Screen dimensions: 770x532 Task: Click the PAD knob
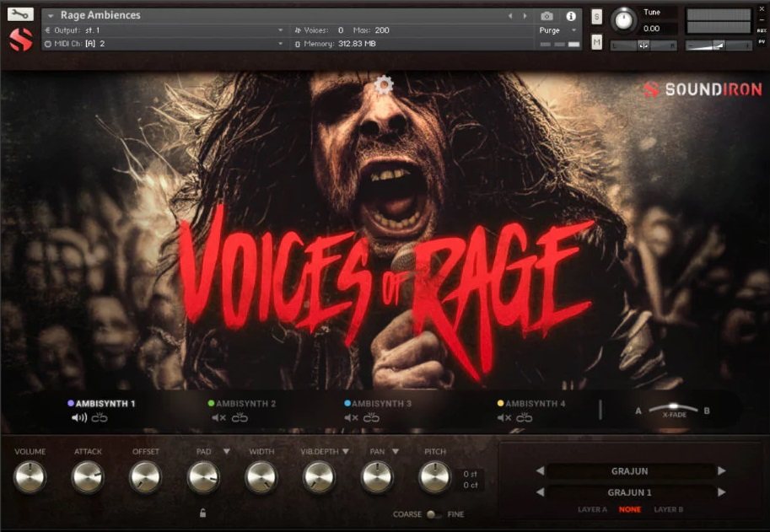[203, 477]
